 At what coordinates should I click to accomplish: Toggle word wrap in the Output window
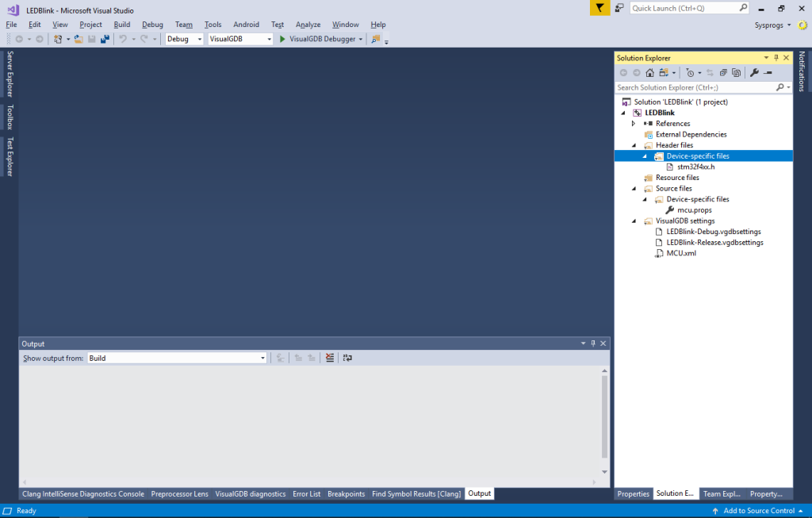[347, 358]
